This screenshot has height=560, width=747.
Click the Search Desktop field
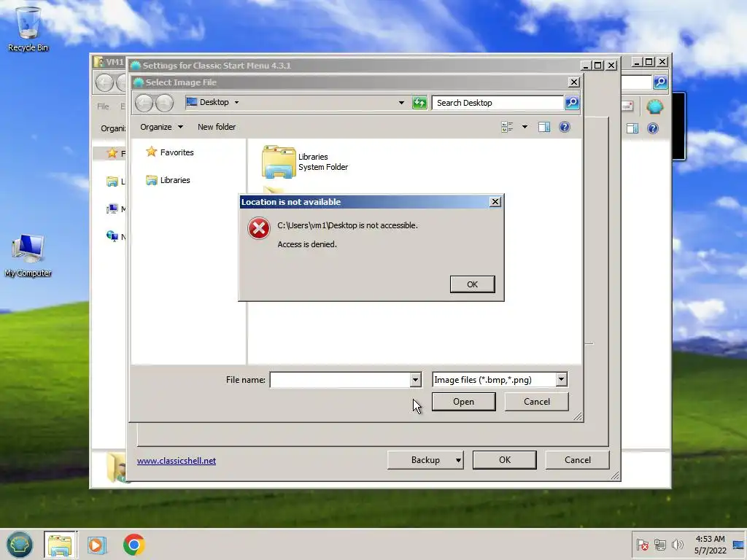point(498,103)
